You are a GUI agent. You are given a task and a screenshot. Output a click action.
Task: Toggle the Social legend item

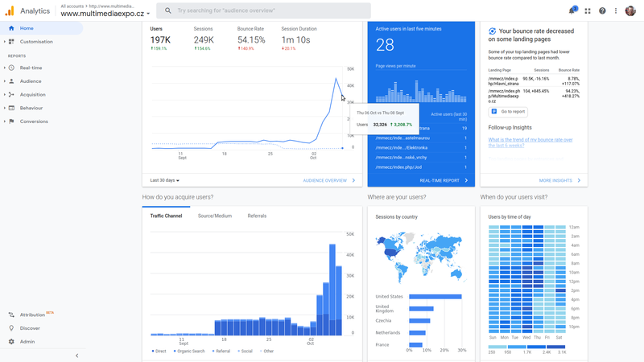click(245, 352)
